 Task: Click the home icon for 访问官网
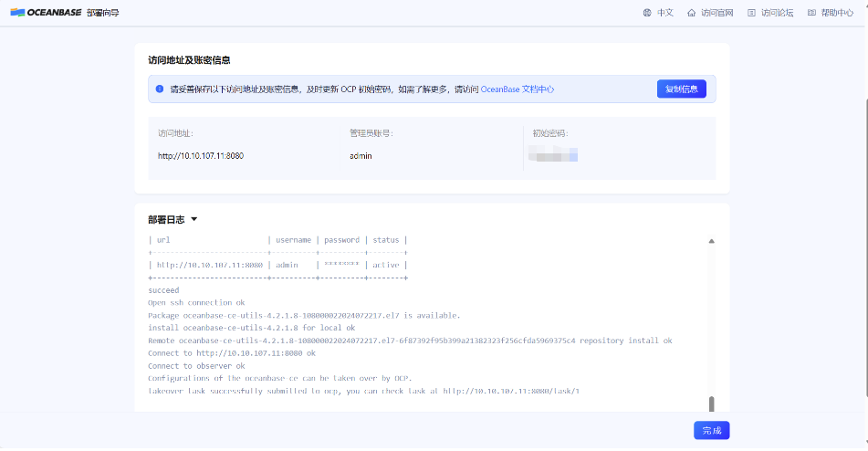(692, 13)
